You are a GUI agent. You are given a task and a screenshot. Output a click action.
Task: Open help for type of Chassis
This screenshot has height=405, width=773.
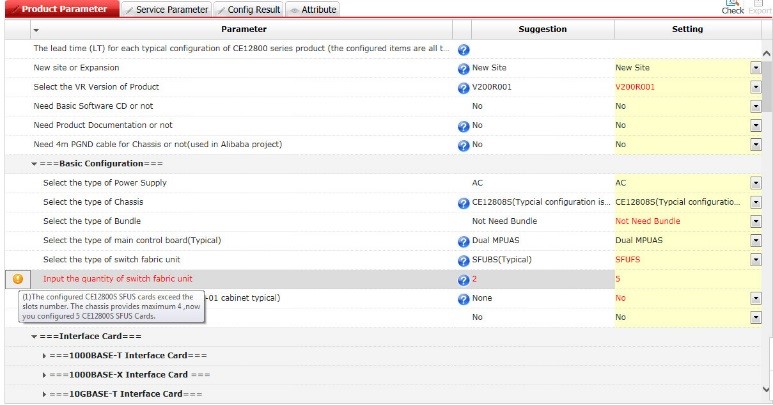(x=463, y=203)
